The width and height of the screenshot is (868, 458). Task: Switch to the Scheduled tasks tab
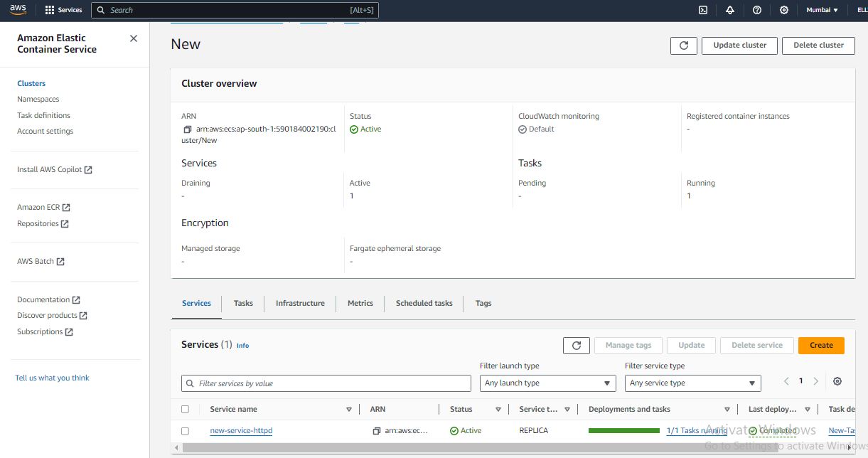point(424,304)
